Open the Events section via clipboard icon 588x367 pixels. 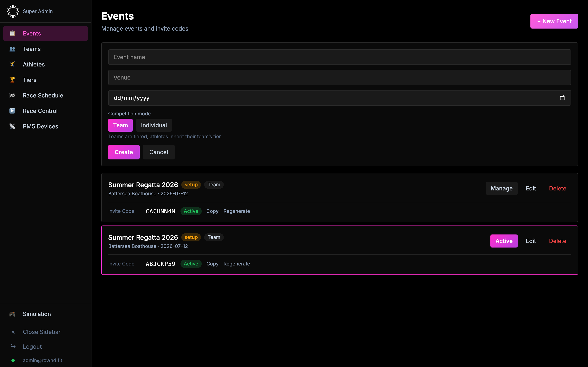(12, 33)
